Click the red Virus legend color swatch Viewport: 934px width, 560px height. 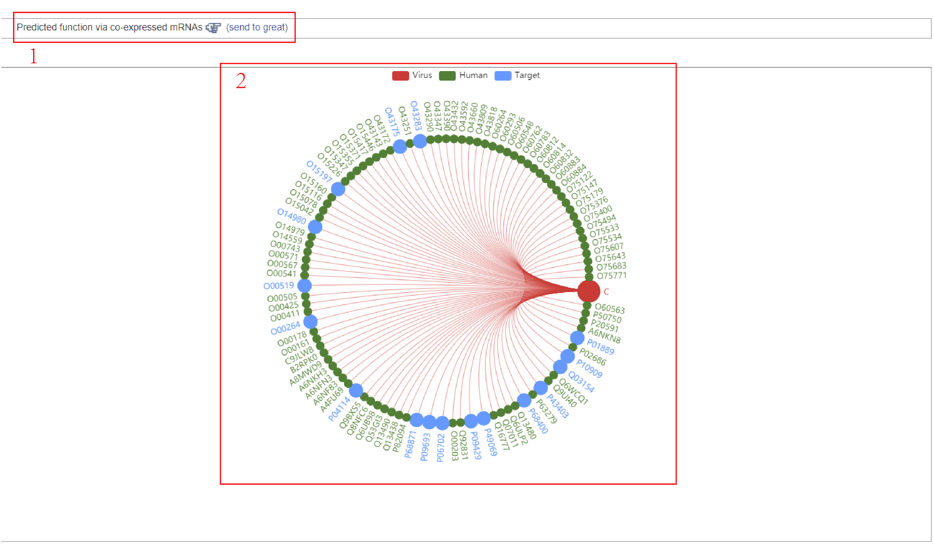click(x=400, y=76)
